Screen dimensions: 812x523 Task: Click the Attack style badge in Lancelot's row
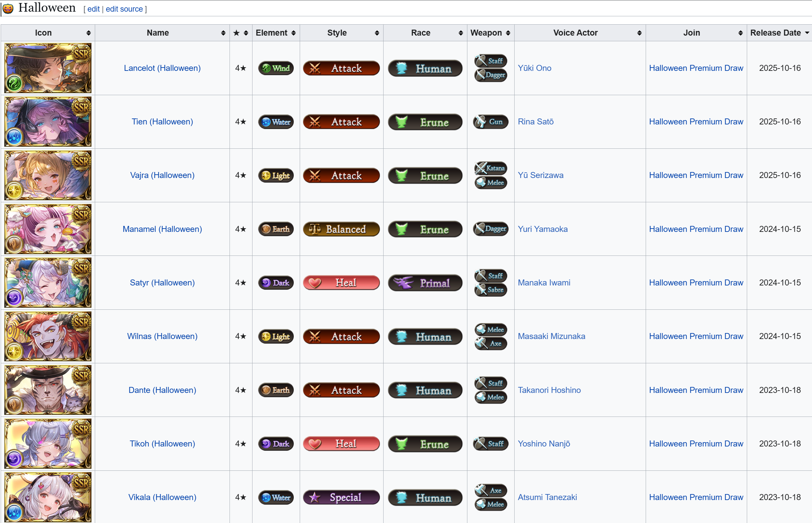click(x=341, y=68)
